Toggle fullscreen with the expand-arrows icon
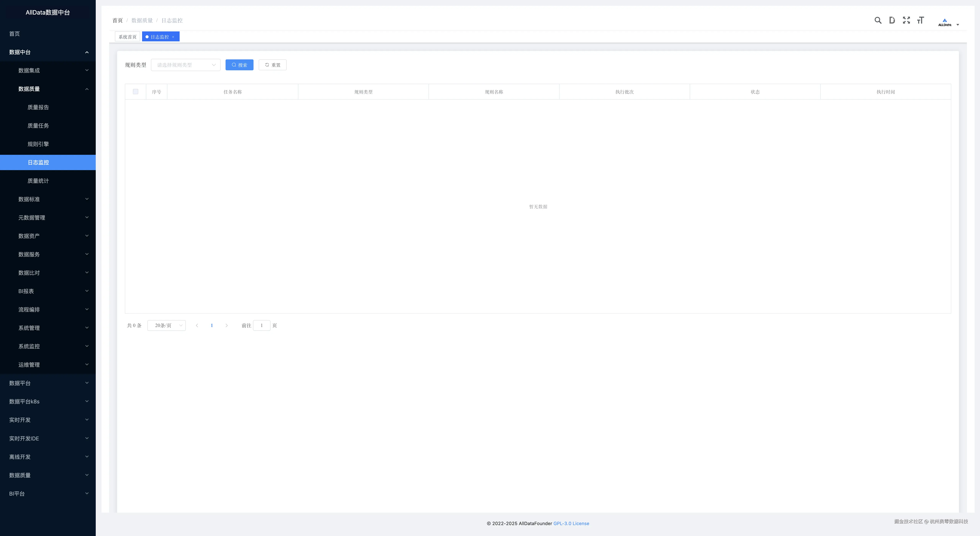980x536 pixels. [906, 20]
